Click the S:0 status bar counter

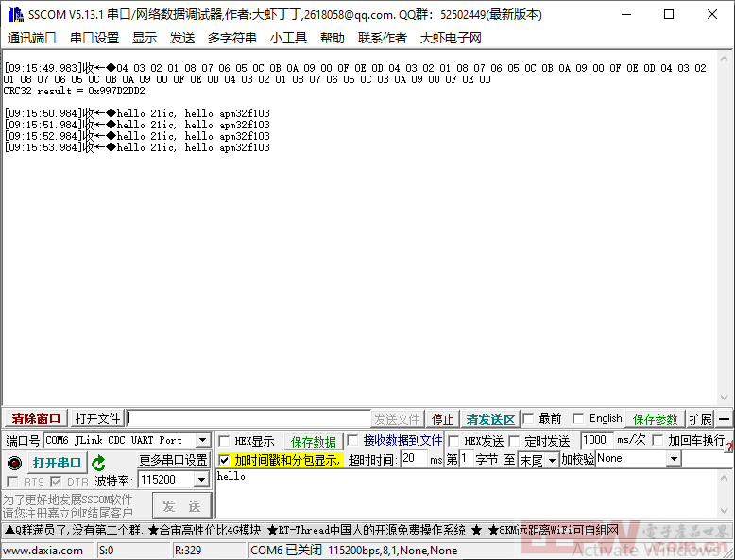coord(107,551)
